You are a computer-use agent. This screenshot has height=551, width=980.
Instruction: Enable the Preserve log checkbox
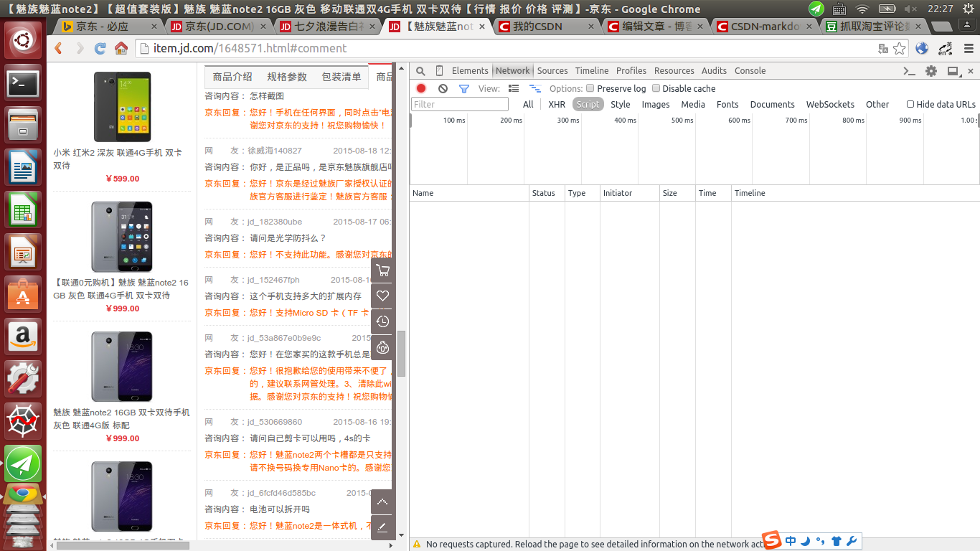590,88
